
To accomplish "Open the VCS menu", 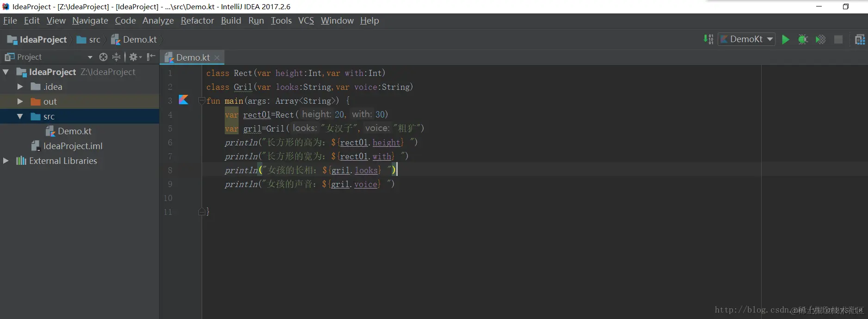I will coord(306,20).
